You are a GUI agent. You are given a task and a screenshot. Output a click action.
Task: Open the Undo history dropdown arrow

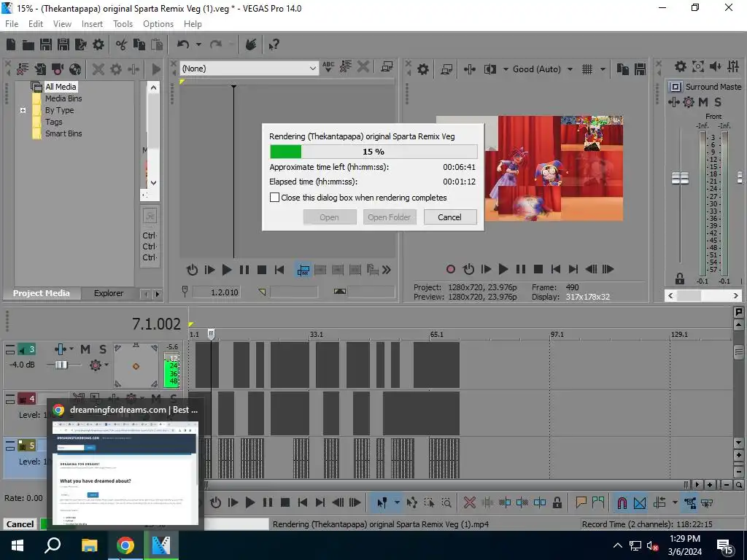pos(198,44)
